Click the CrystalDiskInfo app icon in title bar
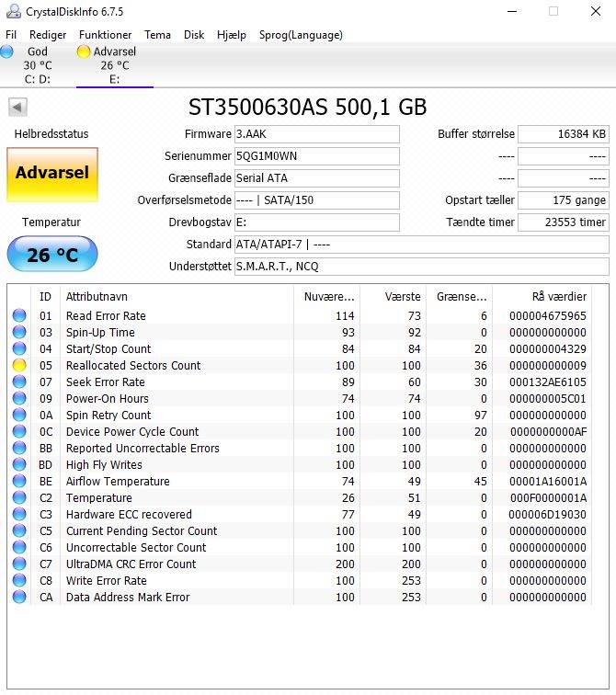This screenshot has height=695, width=616. pyautogui.click(x=13, y=11)
